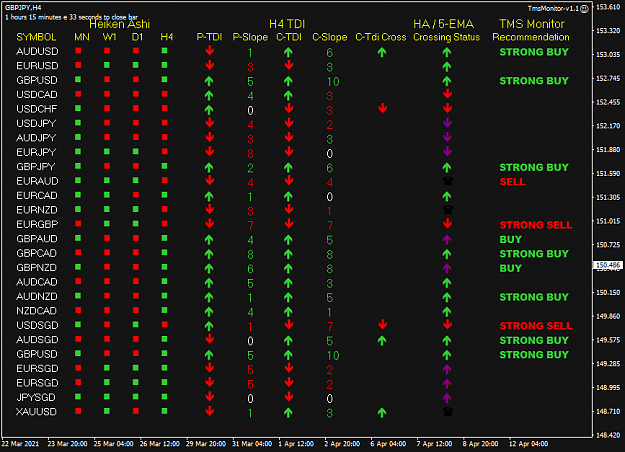Click the USDJPY purple down crossing arrow
625x452 pixels.
(447, 122)
